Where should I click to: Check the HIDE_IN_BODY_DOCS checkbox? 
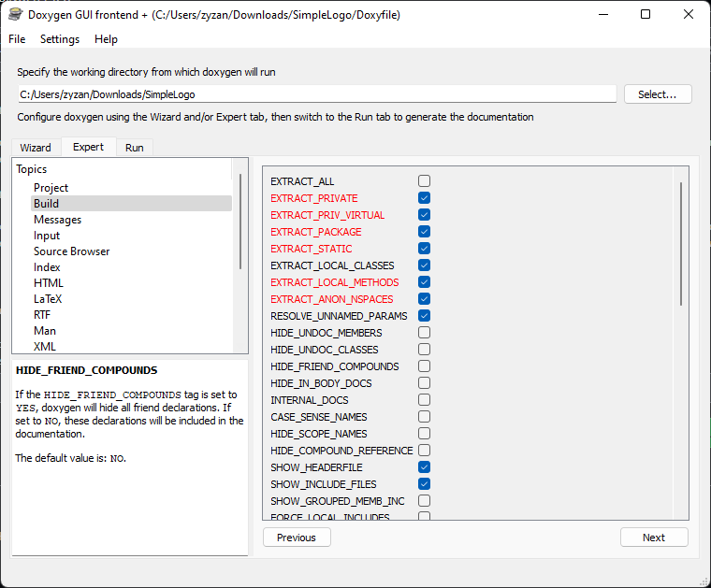tap(425, 383)
